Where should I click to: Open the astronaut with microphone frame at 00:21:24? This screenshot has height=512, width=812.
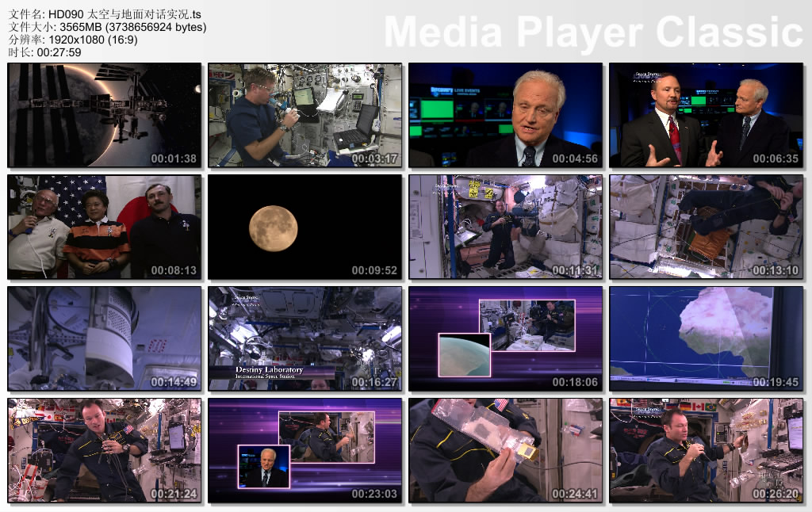105,451
